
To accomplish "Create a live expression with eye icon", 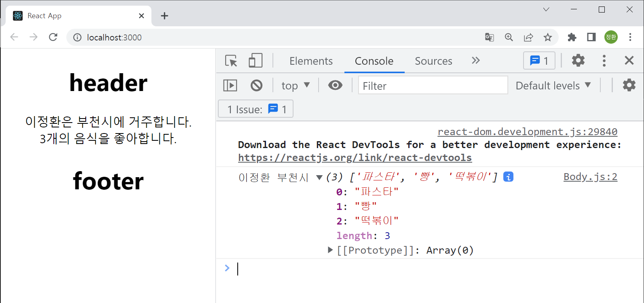I will click(335, 85).
